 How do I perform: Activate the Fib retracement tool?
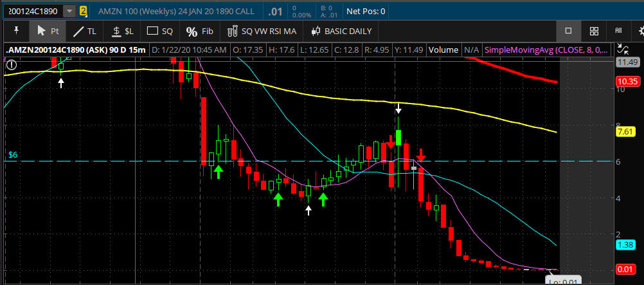pyautogui.click(x=199, y=31)
